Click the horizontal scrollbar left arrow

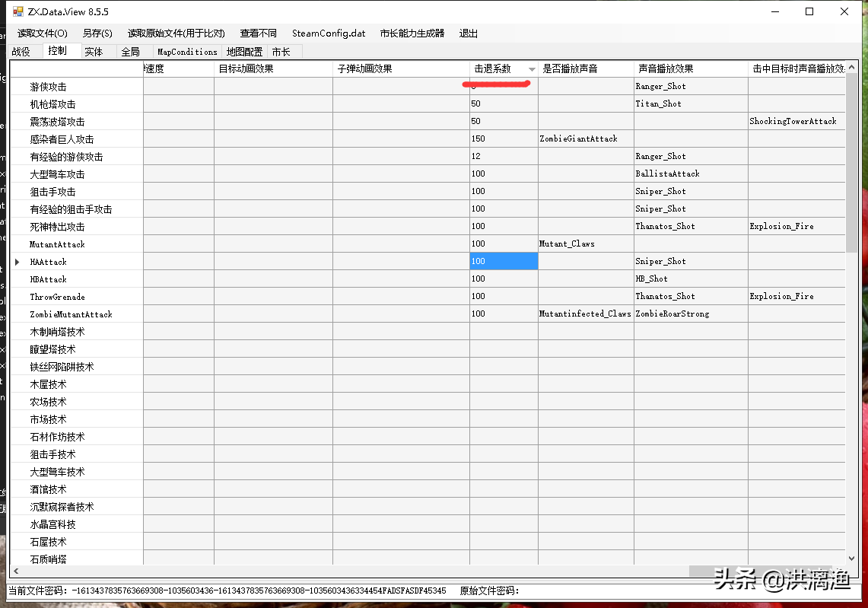(14, 571)
